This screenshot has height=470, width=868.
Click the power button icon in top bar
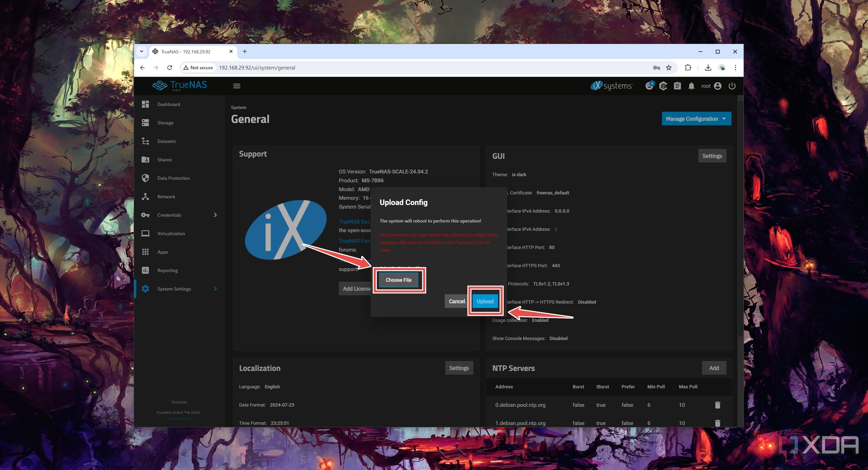(732, 86)
